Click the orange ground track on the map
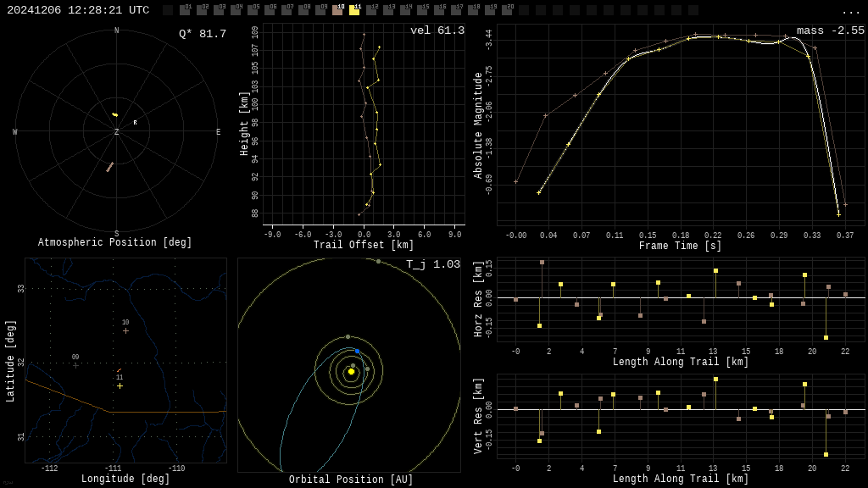Screen dimensions: 868x488 119,370
